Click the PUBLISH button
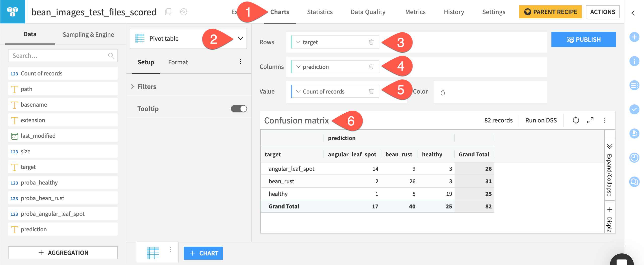The height and width of the screenshot is (265, 644). (x=583, y=39)
